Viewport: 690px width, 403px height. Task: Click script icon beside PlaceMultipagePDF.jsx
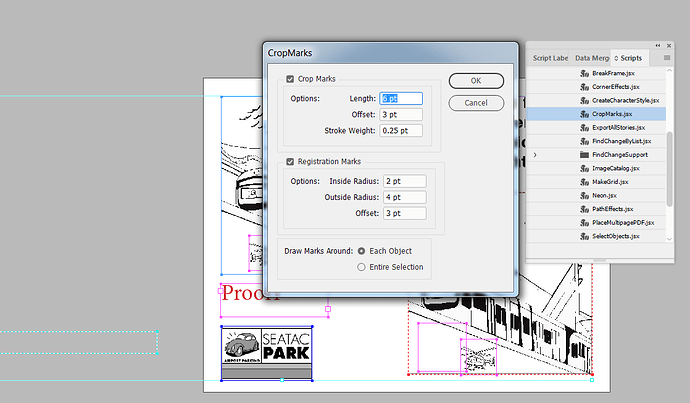click(x=584, y=223)
